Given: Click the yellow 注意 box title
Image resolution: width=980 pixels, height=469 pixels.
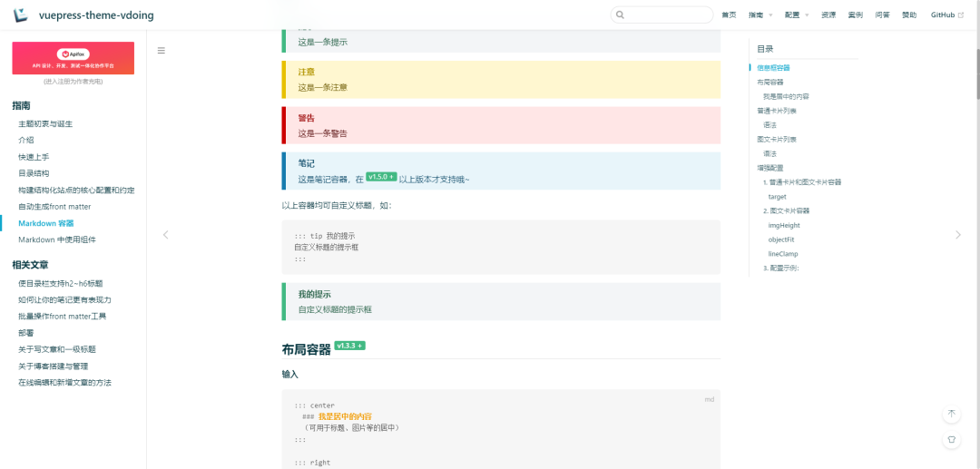Looking at the screenshot, I should (x=307, y=72).
